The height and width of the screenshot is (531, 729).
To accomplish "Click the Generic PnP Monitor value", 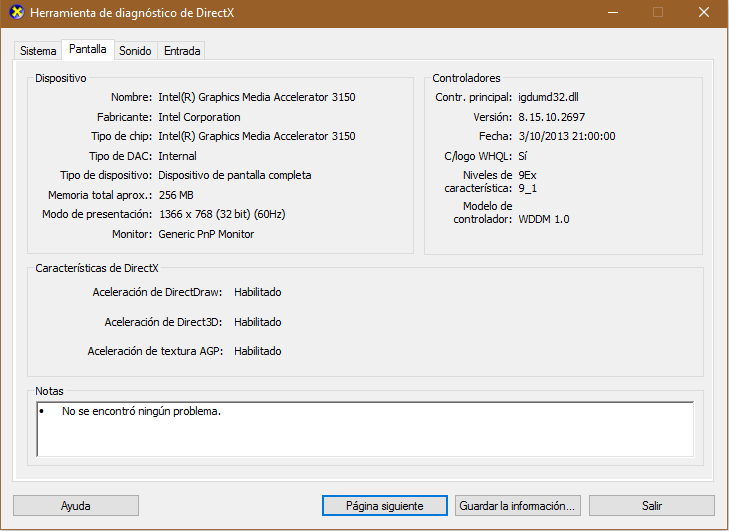I will (206, 234).
